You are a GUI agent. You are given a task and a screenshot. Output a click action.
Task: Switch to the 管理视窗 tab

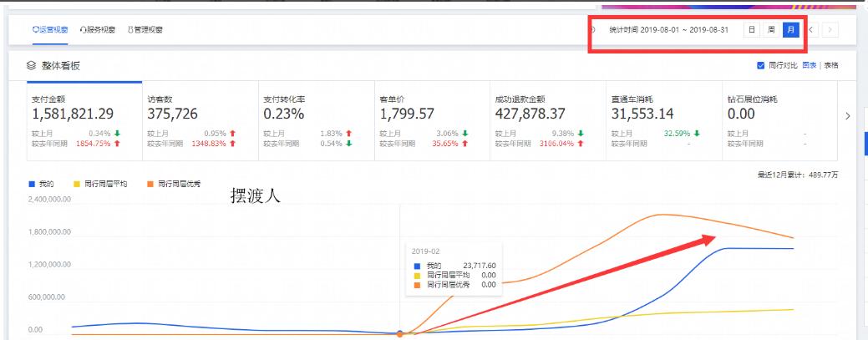145,30
